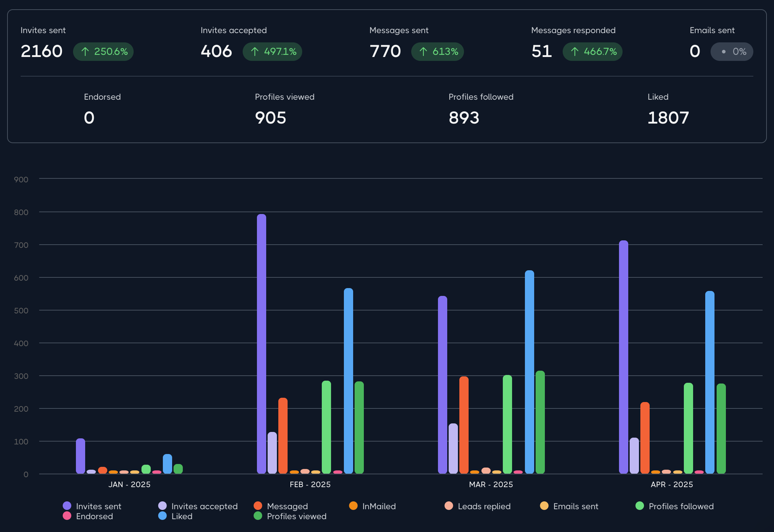The height and width of the screenshot is (532, 774).
Task: Click the Leads replied legend dot
Action: 449,506
